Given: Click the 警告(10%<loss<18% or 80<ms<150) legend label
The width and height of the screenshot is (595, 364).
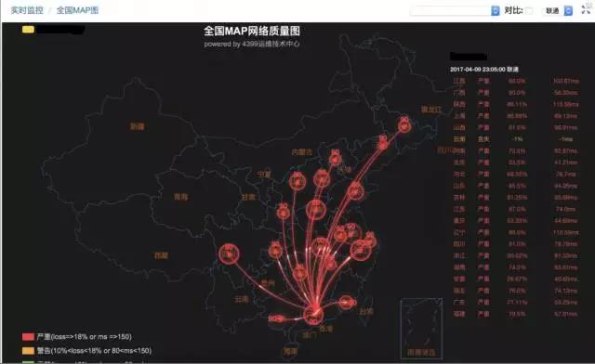Looking at the screenshot, I should coord(94,351).
